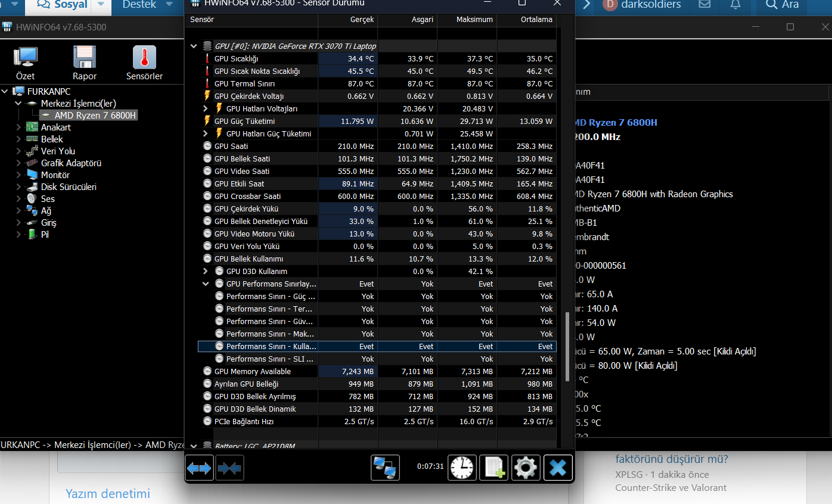Image resolution: width=832 pixels, height=504 pixels.
Task: Open the 'faktörünü düşürür mü?' thread link
Action: click(x=672, y=459)
